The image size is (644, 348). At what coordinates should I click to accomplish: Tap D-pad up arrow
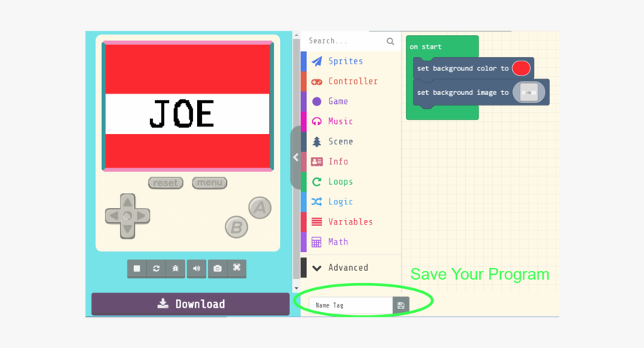[128, 201]
